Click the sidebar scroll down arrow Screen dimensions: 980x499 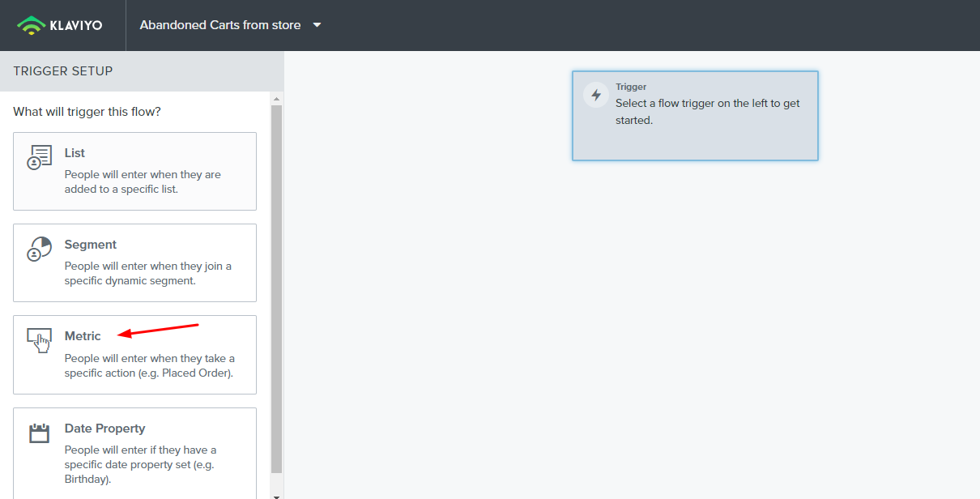click(x=276, y=495)
